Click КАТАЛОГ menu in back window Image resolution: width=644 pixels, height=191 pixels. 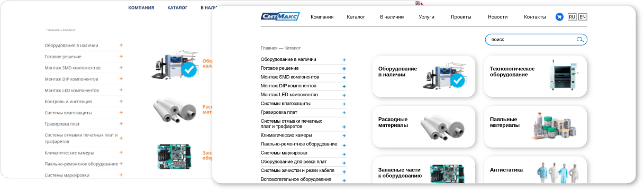[177, 8]
